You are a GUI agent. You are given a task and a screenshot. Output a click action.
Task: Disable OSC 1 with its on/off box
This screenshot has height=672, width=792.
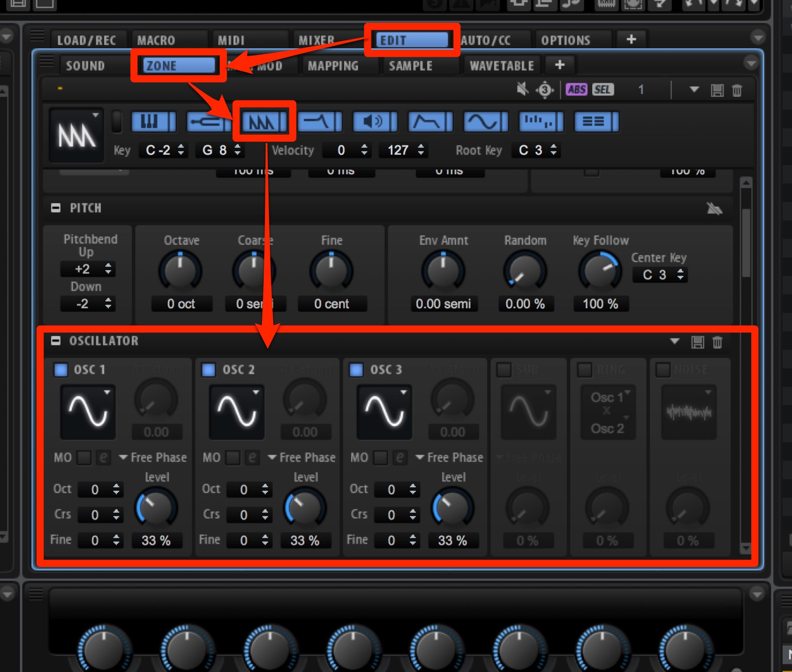point(61,370)
